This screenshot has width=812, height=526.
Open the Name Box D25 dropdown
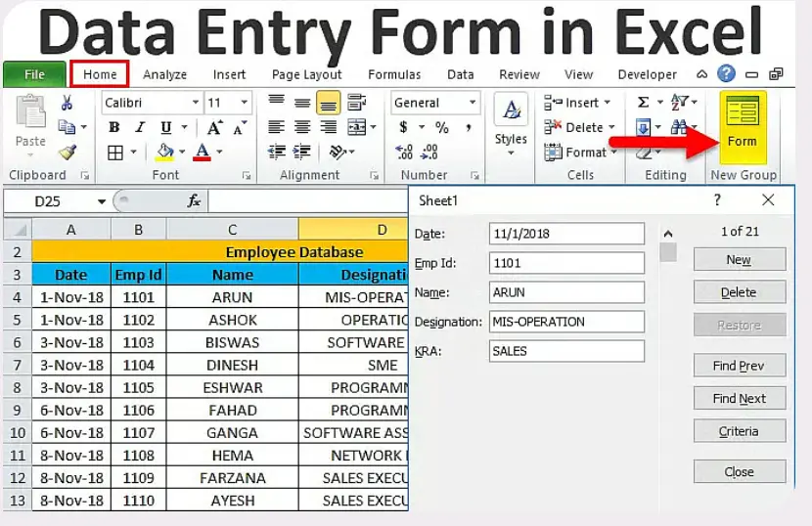(102, 201)
